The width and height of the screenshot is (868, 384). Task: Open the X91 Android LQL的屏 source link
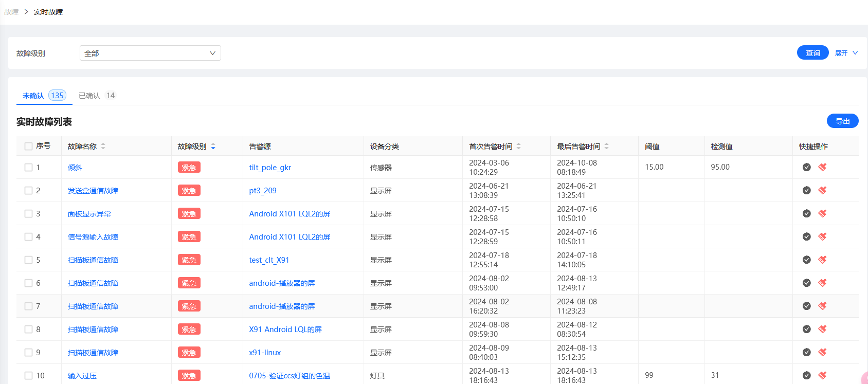point(285,330)
